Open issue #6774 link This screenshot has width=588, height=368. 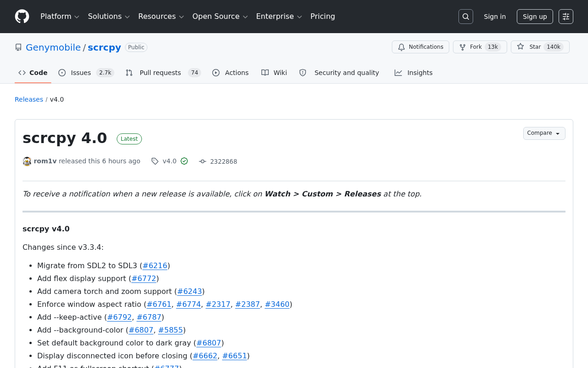[188, 304]
